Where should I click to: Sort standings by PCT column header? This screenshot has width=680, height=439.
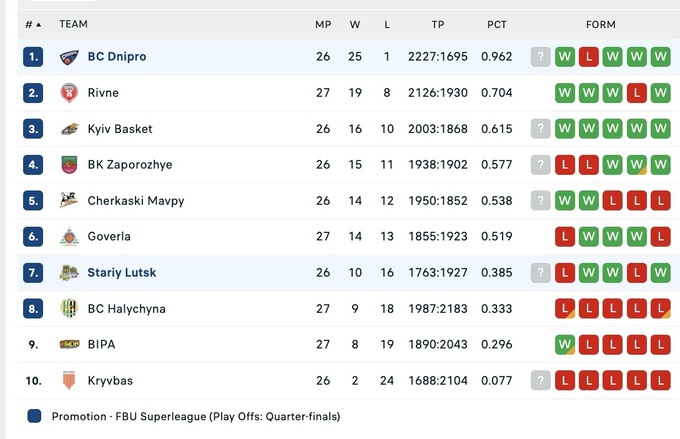pyautogui.click(x=497, y=24)
